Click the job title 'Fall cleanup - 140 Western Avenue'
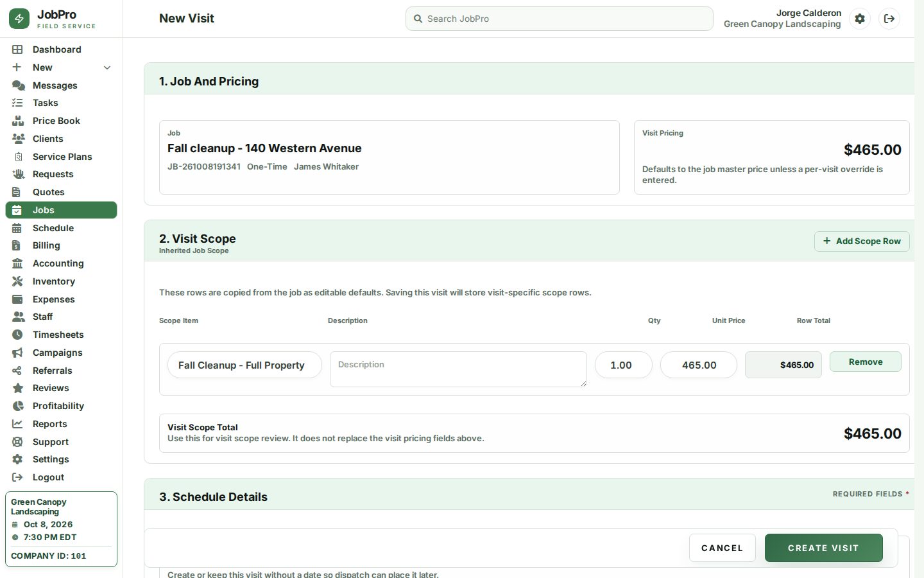 pyautogui.click(x=264, y=148)
